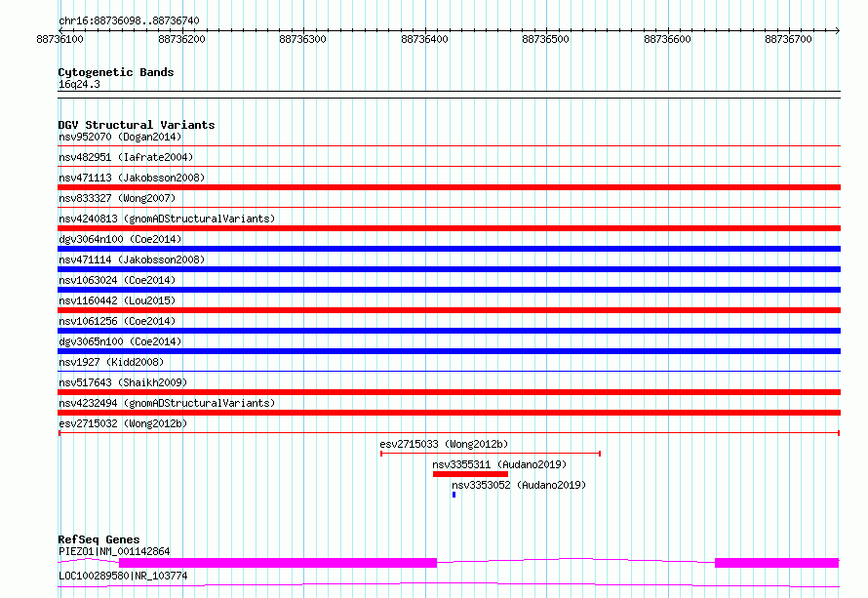868x598 pixels.
Task: Click the blue nsv1063024 variant bar
Action: pos(449,290)
